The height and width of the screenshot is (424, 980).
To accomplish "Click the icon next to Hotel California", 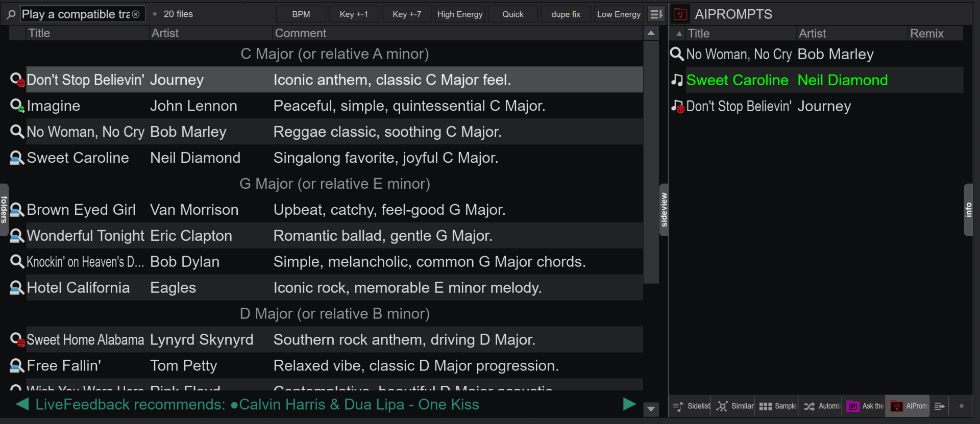I will (17, 288).
